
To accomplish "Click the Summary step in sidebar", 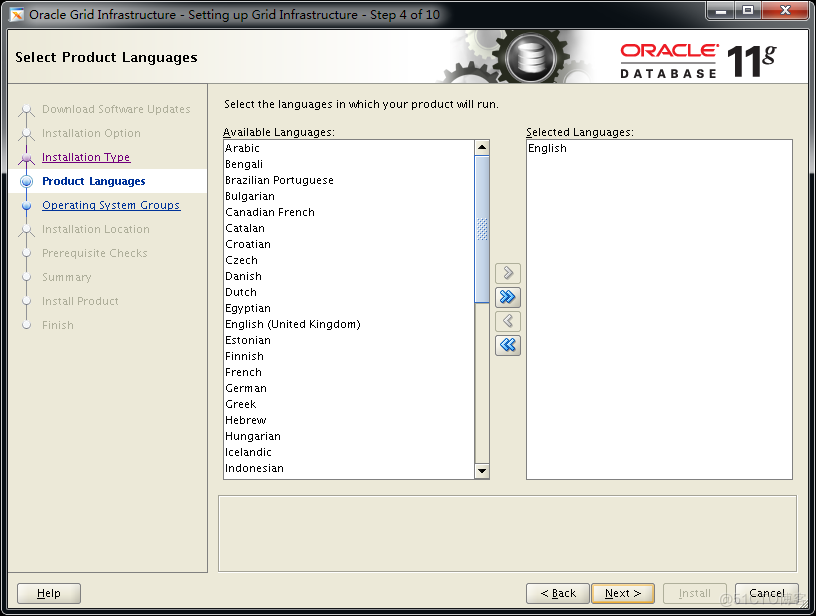I will click(x=67, y=277).
